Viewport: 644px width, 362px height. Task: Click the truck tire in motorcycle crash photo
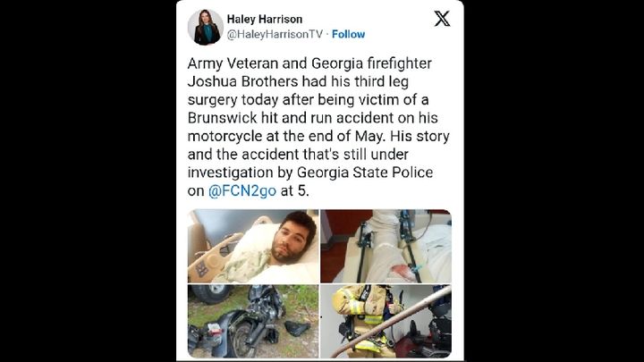pyautogui.click(x=210, y=293)
